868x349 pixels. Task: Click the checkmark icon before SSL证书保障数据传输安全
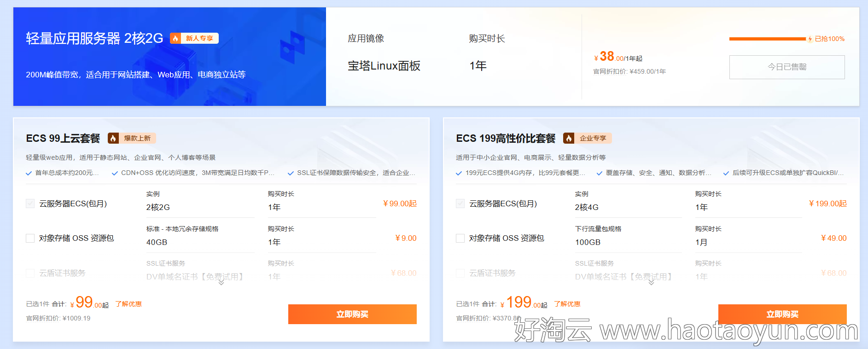coord(291,173)
